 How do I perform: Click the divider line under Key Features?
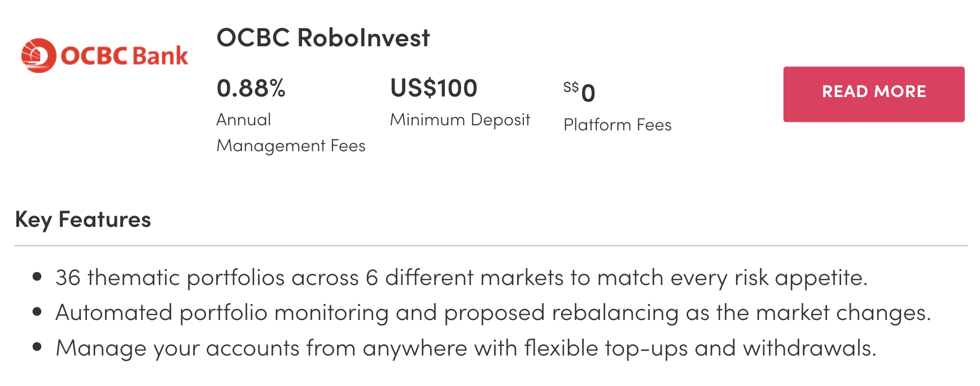[491, 245]
